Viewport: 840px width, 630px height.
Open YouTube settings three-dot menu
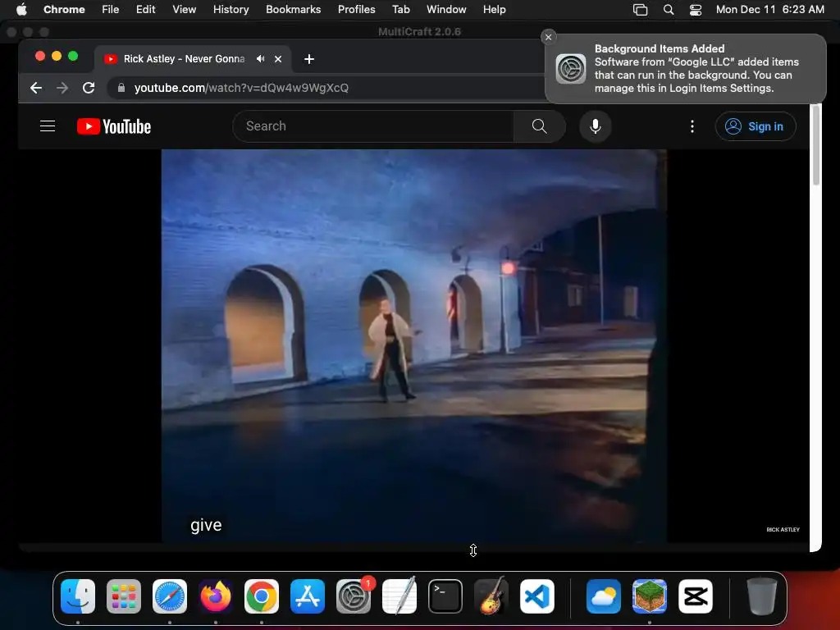692,126
